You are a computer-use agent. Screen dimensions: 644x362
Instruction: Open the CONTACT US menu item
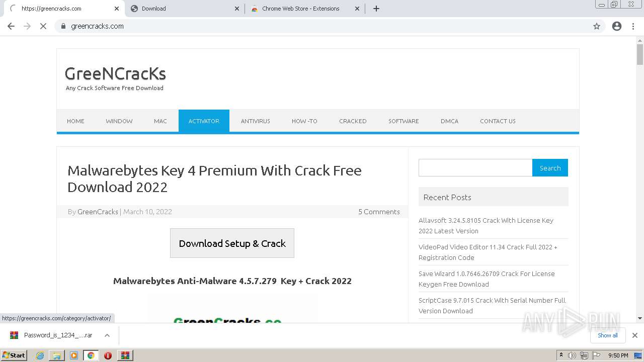pyautogui.click(x=498, y=121)
